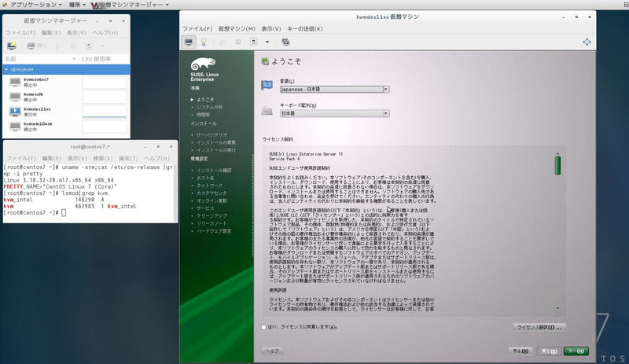Image resolution: width=629 pixels, height=364 pixels.
Task: Click the language flag icon
Action: coord(267,85)
